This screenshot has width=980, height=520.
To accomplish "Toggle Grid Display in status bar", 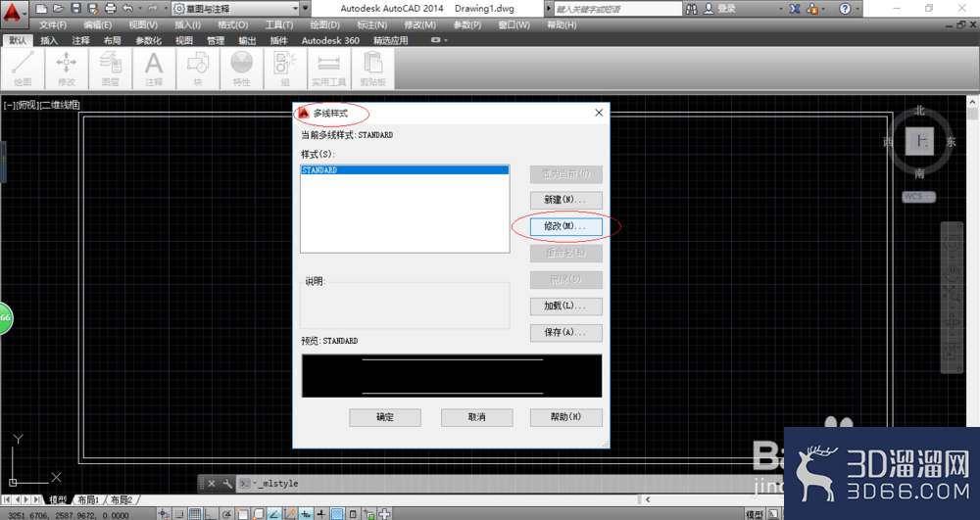I will pos(196,514).
